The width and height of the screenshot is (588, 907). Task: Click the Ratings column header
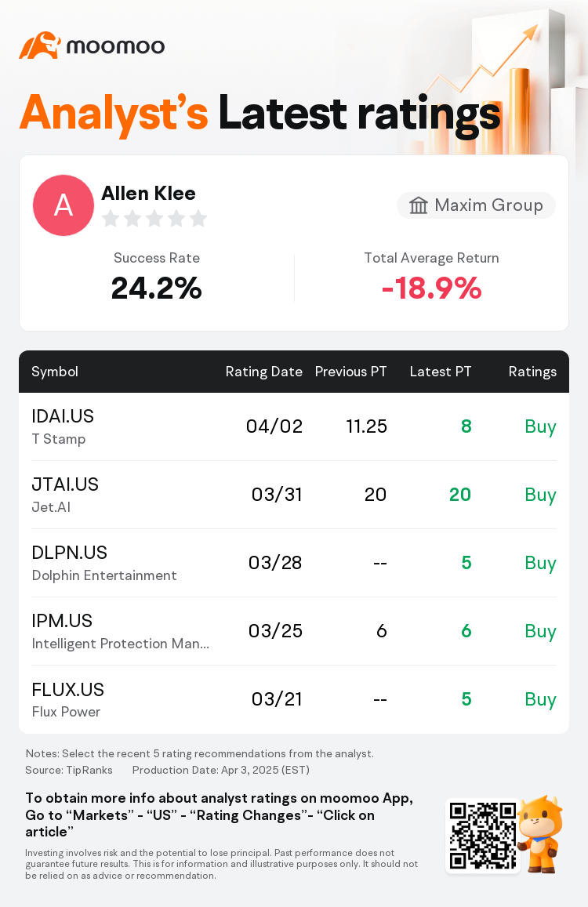click(532, 372)
